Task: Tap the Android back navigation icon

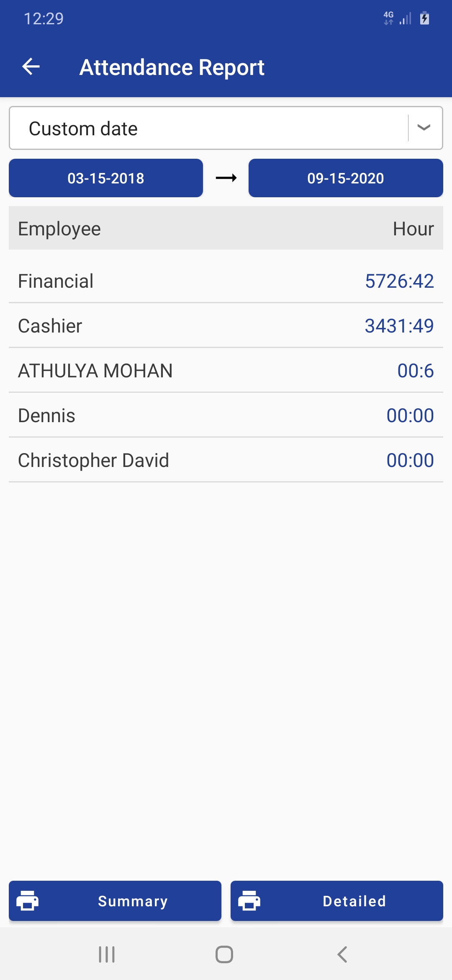Action: coord(342,954)
